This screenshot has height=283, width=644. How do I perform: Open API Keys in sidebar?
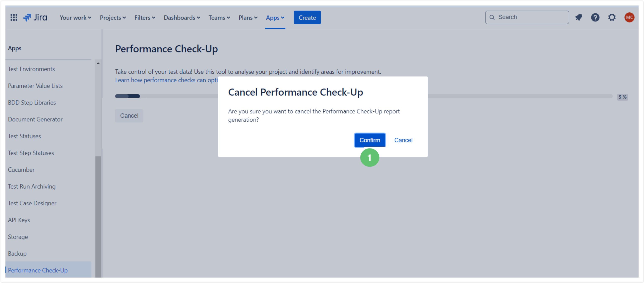click(19, 220)
